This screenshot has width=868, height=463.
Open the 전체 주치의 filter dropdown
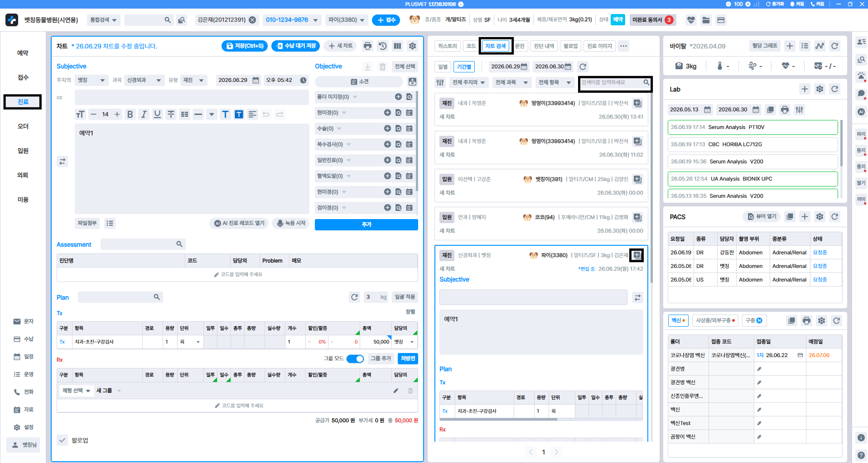[468, 82]
